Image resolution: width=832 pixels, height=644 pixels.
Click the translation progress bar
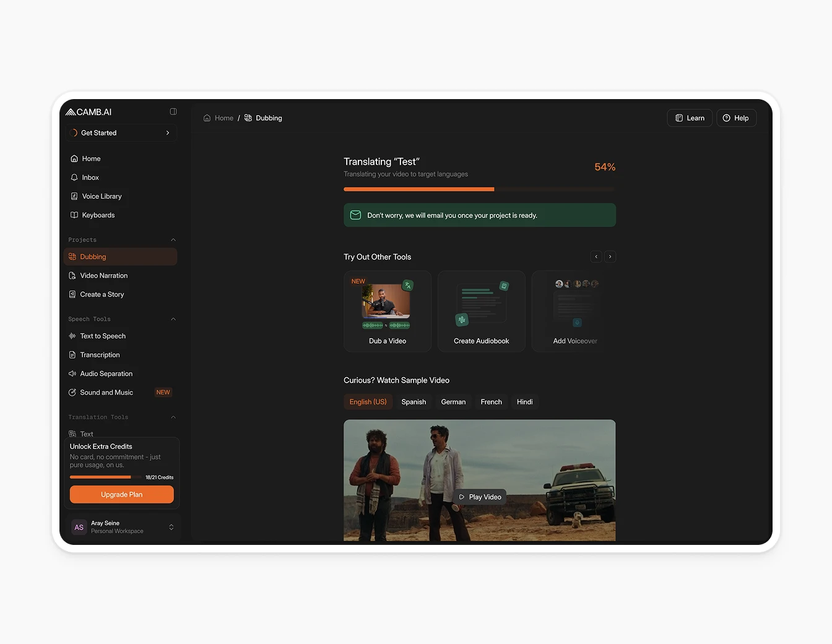(480, 189)
